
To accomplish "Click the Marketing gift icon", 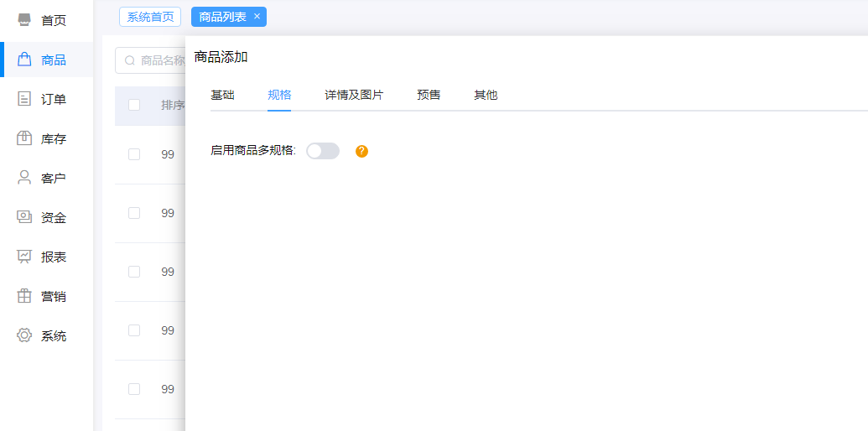I will (x=24, y=296).
